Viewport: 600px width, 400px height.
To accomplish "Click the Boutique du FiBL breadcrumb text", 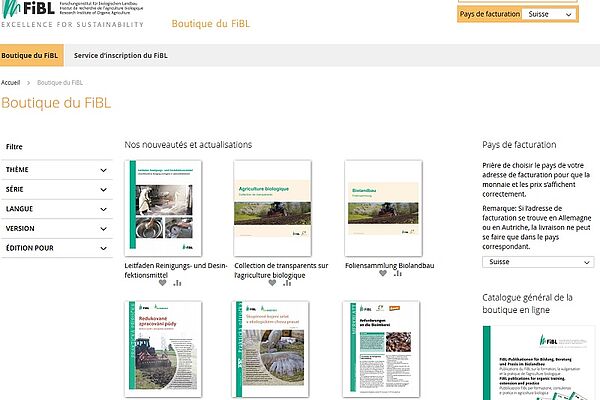I will pyautogui.click(x=60, y=83).
